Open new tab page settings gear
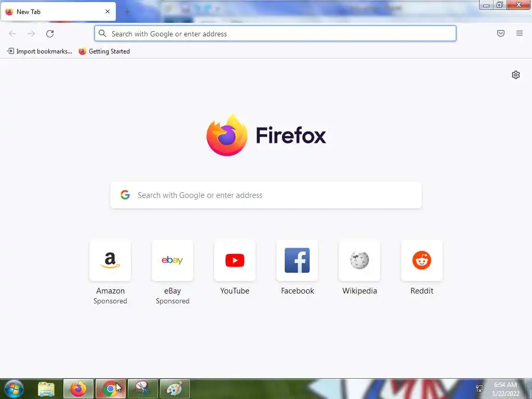 (x=516, y=75)
